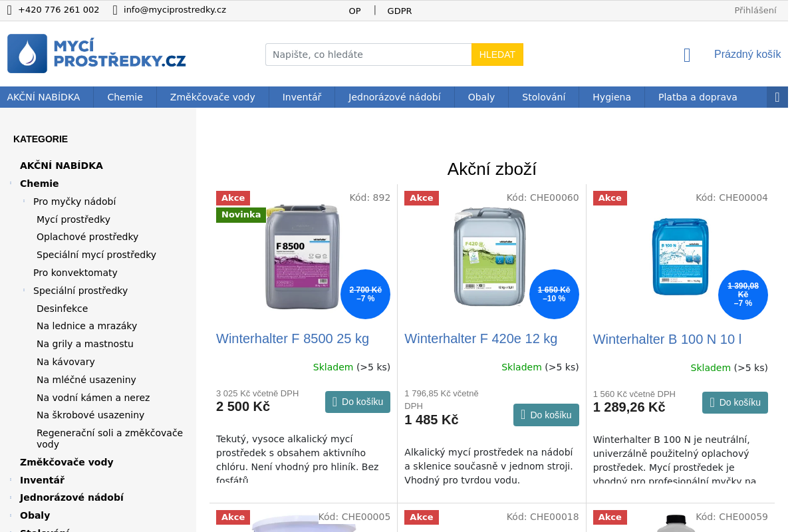Open the Winterhalter B 100 N 10 l title
The image size is (798, 532).
(668, 339)
